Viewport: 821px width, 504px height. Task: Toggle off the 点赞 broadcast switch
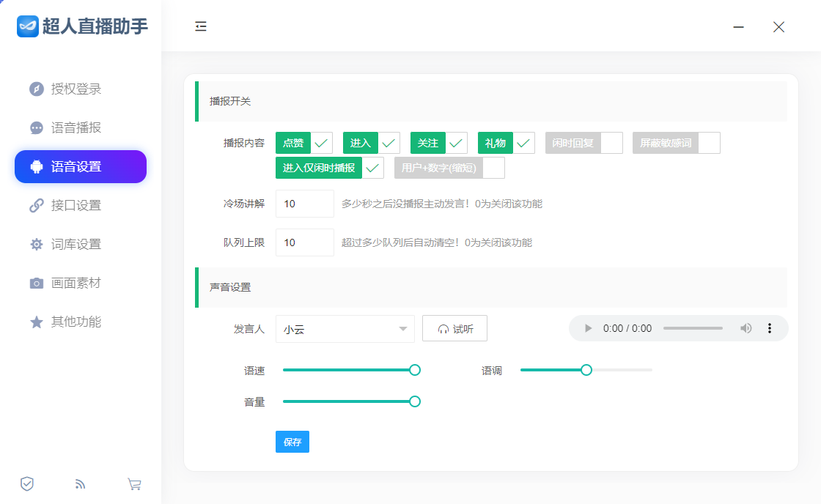pos(303,143)
